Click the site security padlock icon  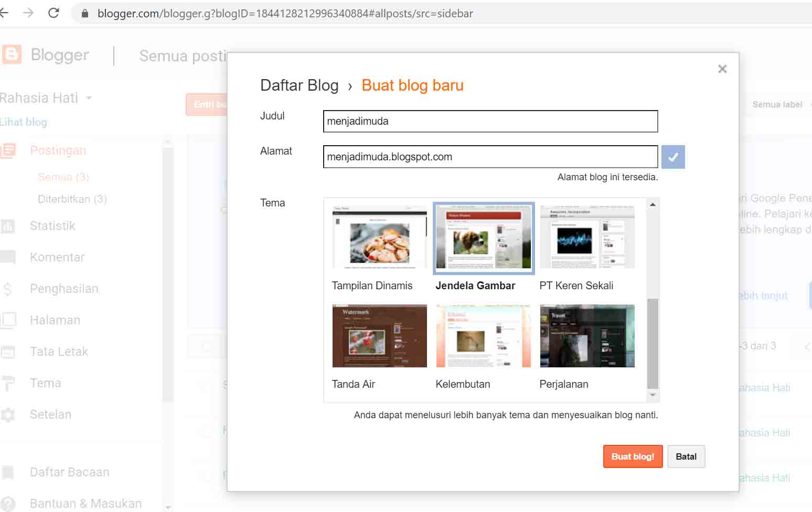coord(84,14)
